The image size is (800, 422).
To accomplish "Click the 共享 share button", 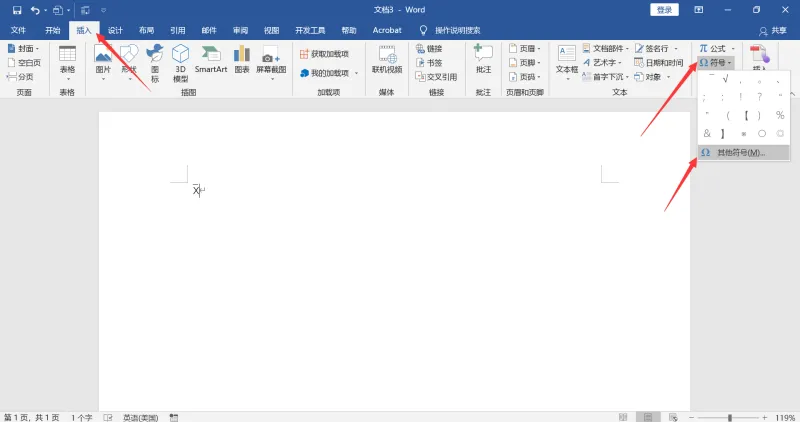I will tap(772, 31).
